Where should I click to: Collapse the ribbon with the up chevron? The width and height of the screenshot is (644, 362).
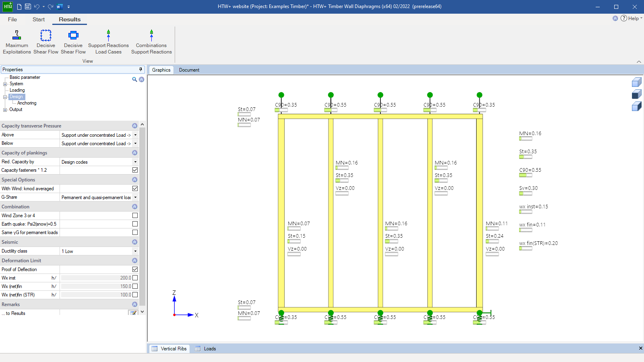639,62
